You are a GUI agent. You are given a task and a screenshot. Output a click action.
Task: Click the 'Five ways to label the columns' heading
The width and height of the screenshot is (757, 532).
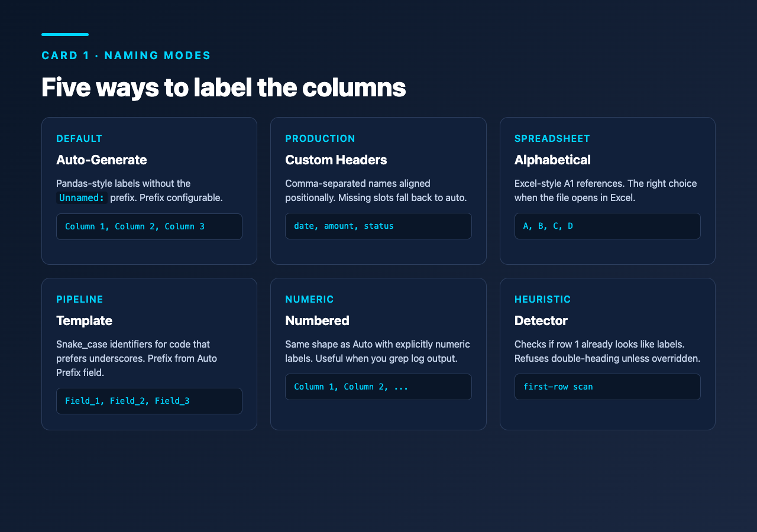tap(224, 87)
